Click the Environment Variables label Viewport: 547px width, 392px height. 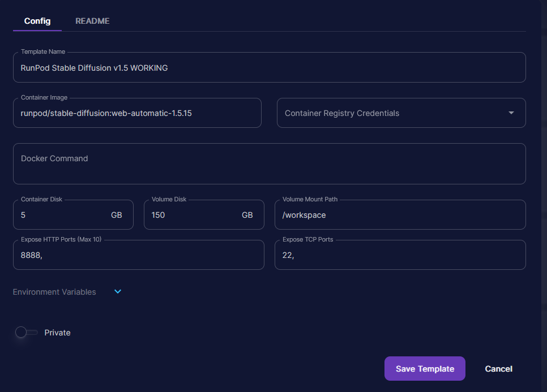coord(54,292)
